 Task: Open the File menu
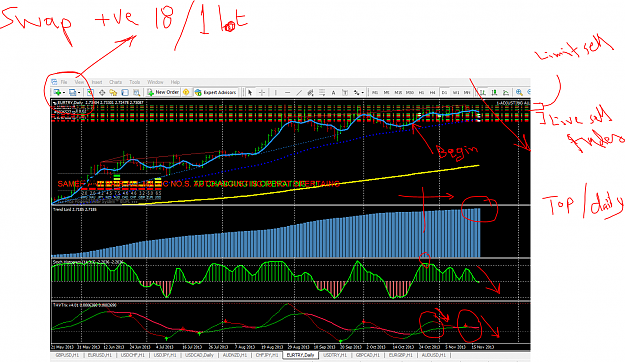64,82
